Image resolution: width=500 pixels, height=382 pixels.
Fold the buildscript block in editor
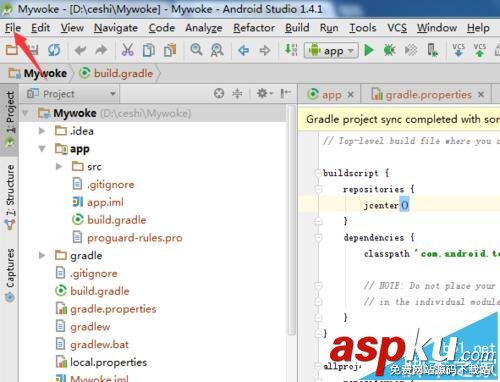pyautogui.click(x=318, y=173)
